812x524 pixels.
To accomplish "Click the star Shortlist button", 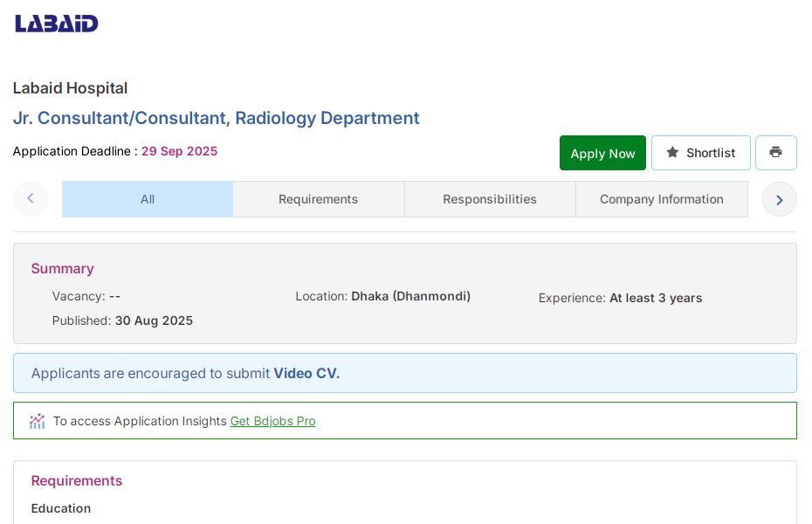I will 700,153.
